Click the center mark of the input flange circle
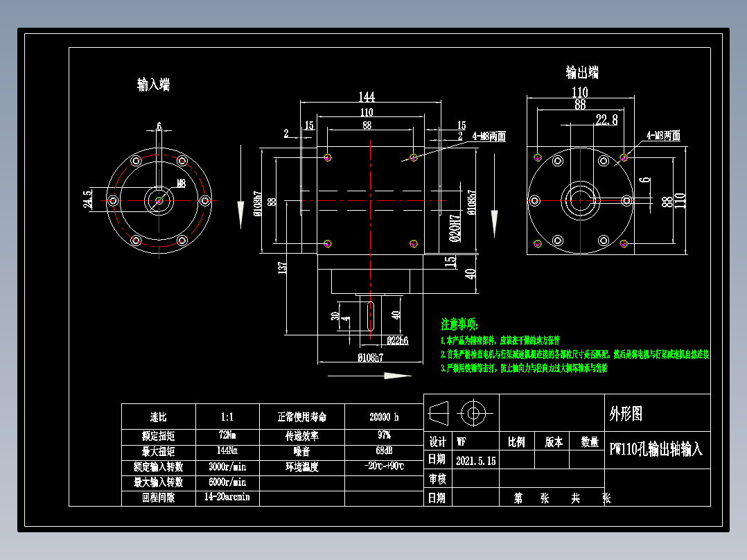The height and width of the screenshot is (560, 747). (158, 200)
